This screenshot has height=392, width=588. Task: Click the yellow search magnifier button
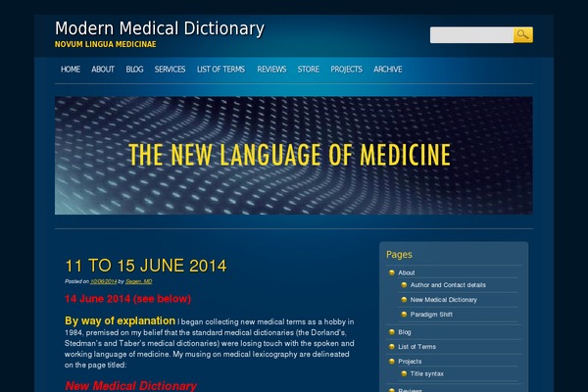coord(522,35)
